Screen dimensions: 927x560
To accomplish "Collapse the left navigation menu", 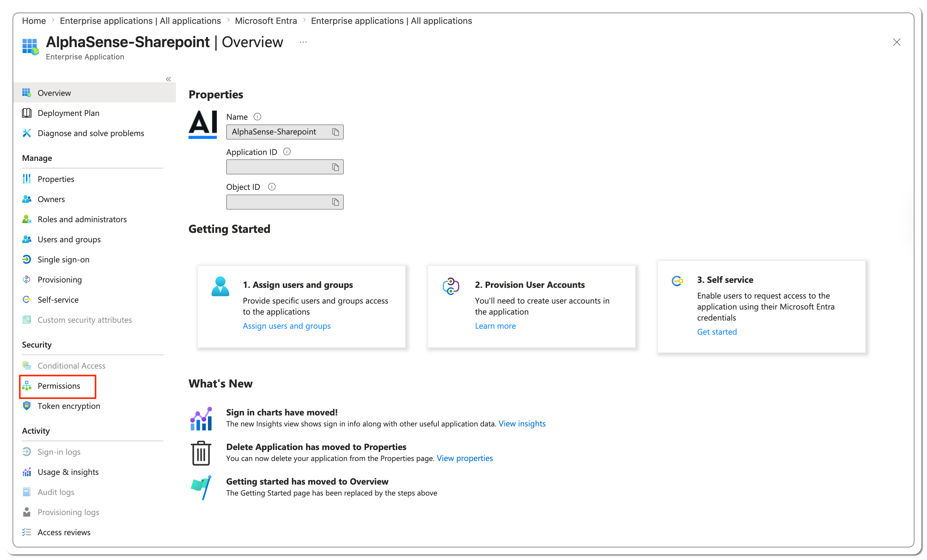I will pos(168,79).
